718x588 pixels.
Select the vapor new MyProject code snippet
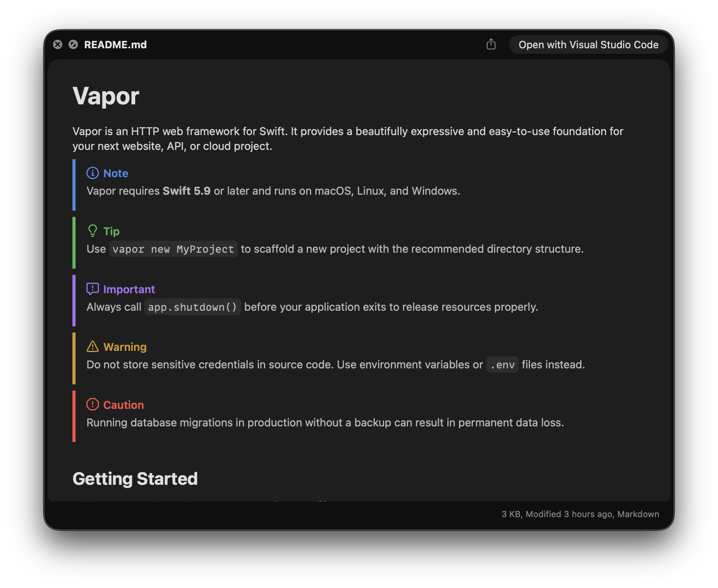(x=173, y=249)
